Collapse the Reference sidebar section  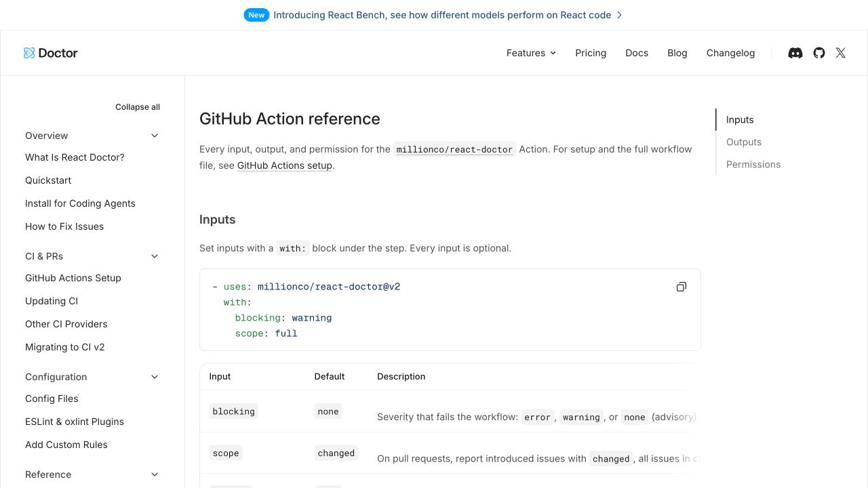(x=155, y=474)
